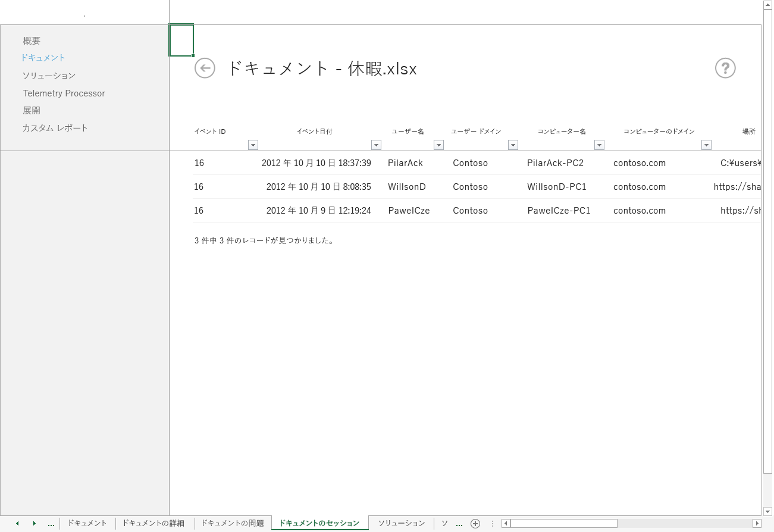Click the sheet tab bar splitter handle
774x532 pixels.
(492, 524)
